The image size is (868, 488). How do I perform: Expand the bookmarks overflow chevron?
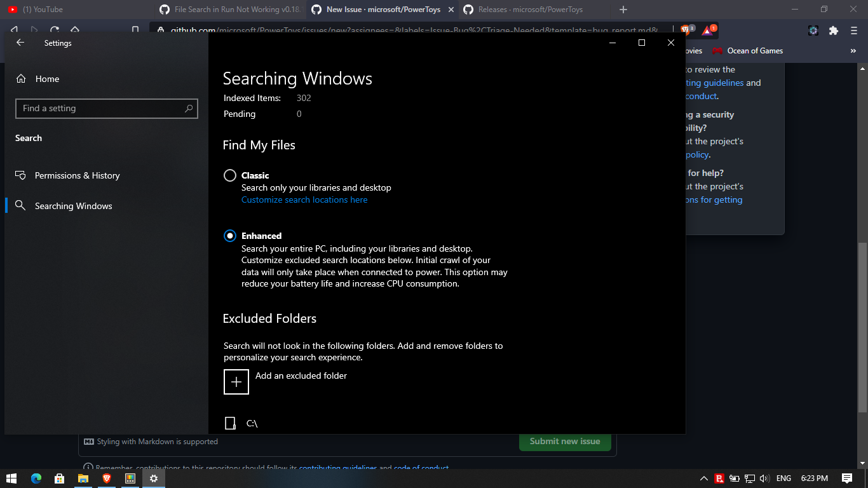click(853, 51)
